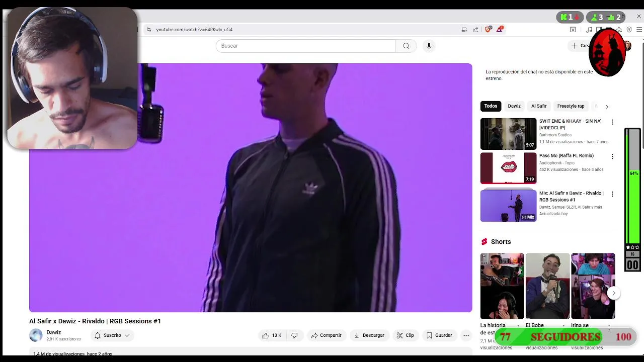Image resolution: width=644 pixels, height=362 pixels.
Task: Click SWIT EME & KHAAY - SIN NA' title
Action: point(570,124)
